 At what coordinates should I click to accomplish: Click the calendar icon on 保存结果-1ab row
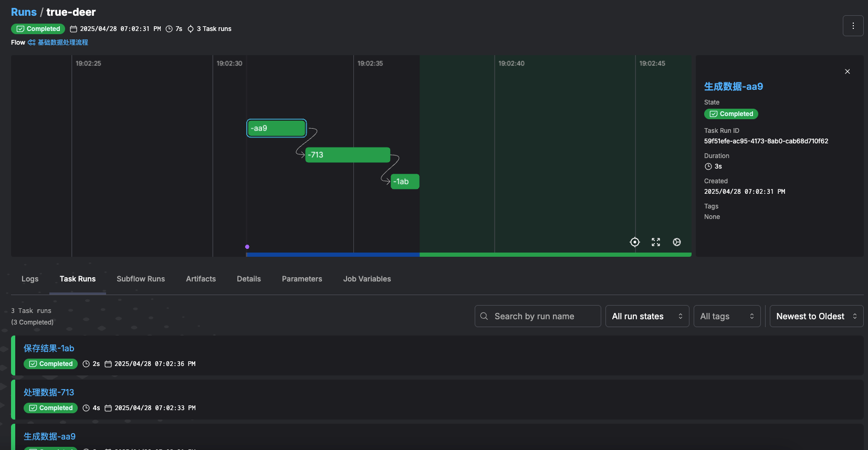click(x=108, y=364)
